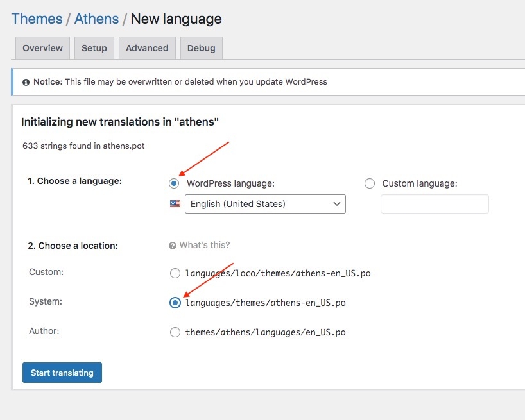The height and width of the screenshot is (420, 525).
Task: Open the Setup tab
Action: click(x=94, y=48)
